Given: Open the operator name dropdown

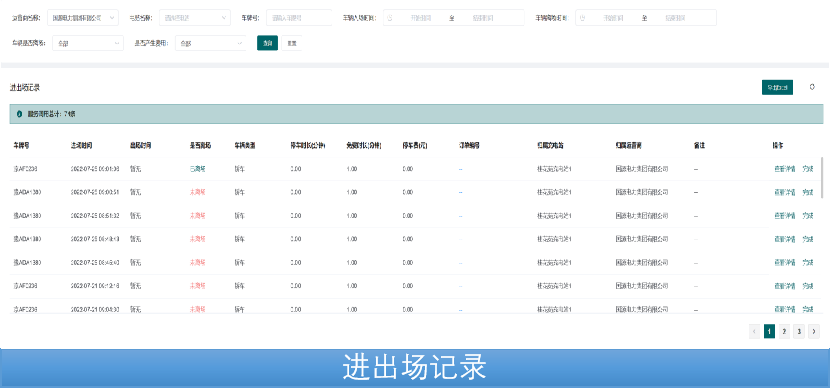Looking at the screenshot, I should click(83, 17).
